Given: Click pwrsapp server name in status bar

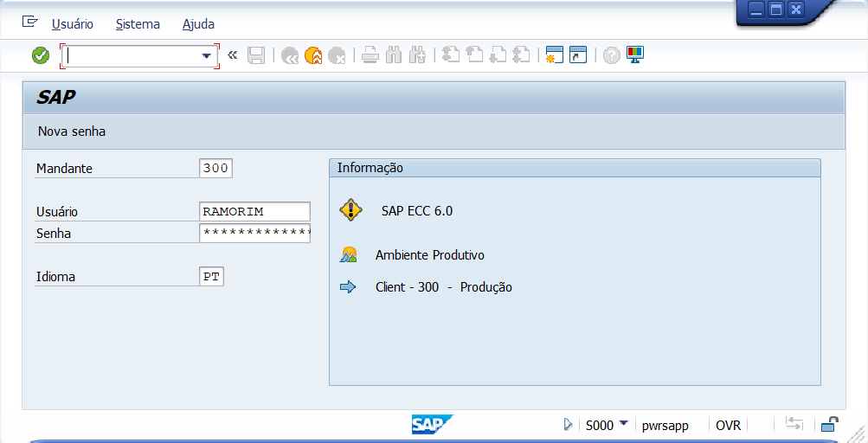Looking at the screenshot, I should click(x=665, y=426).
